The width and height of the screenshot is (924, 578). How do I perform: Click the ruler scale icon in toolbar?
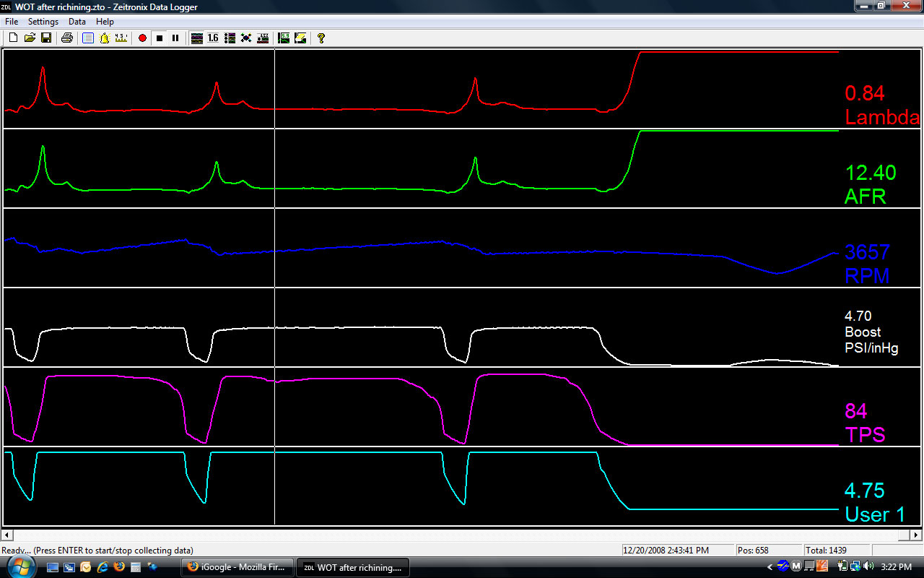pyautogui.click(x=121, y=38)
